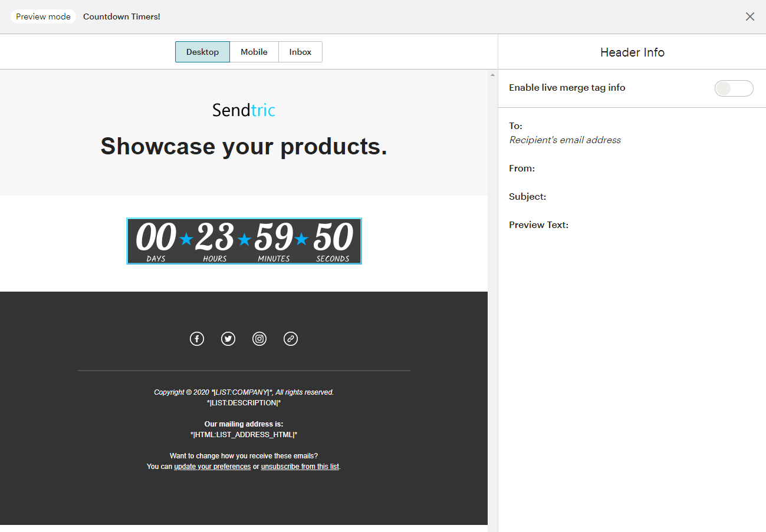Click the countdown timer image
Image resolution: width=766 pixels, height=532 pixels.
[244, 241]
